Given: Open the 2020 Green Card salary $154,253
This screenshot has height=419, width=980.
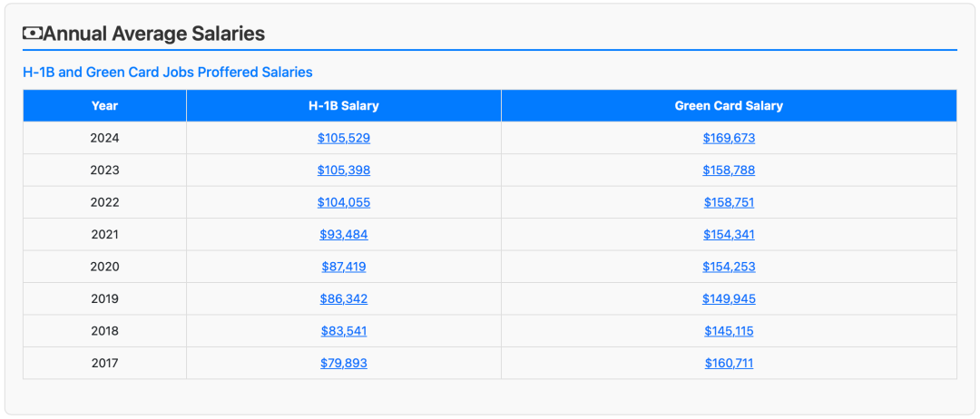Looking at the screenshot, I should click(x=729, y=267).
